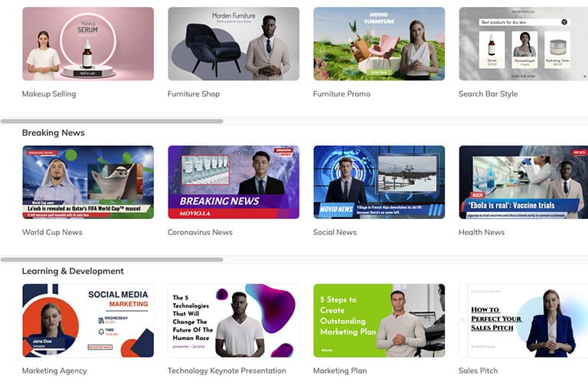This screenshot has height=392, width=588.
Task: Click the Learning & Development section heading
Action: point(73,271)
